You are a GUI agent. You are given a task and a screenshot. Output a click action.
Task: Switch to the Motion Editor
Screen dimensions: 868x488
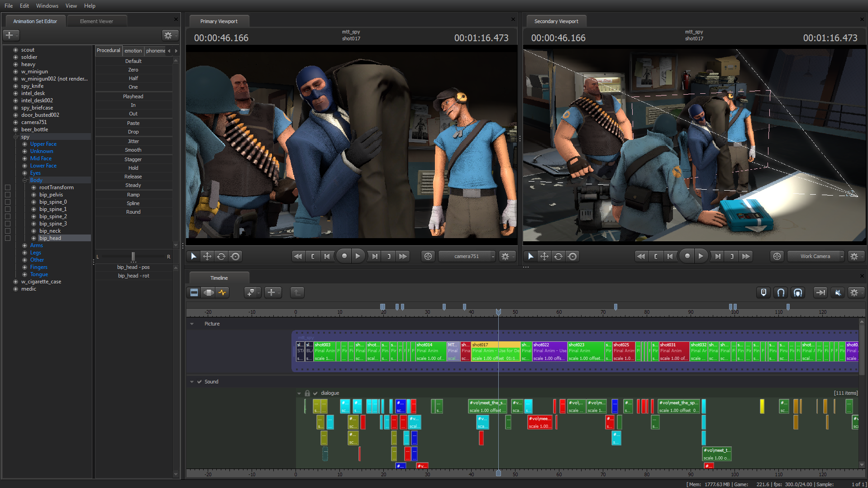(208, 292)
